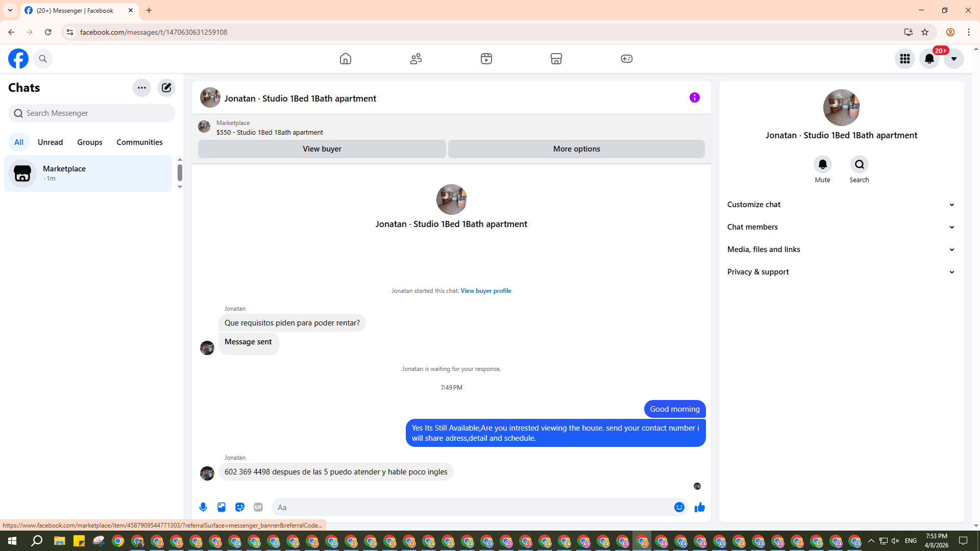Mute this conversation with the bell icon
Screen dimensions: 980x551
tap(822, 164)
